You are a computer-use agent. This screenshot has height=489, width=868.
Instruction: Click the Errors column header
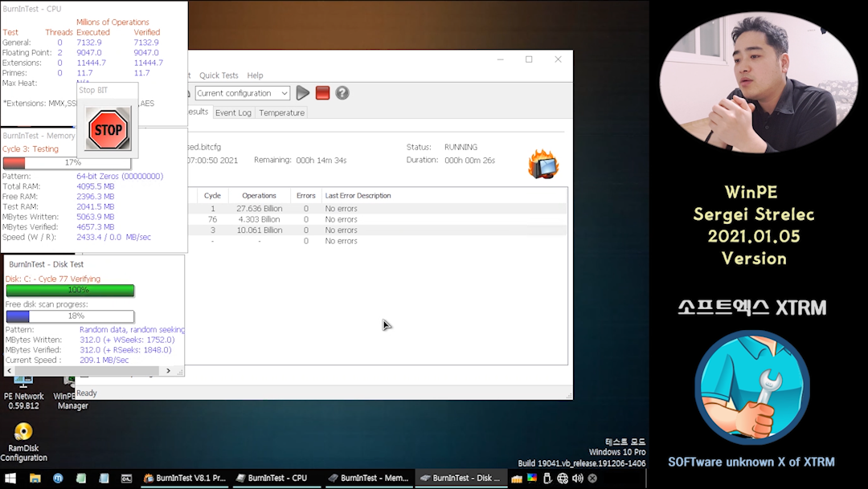(x=305, y=195)
